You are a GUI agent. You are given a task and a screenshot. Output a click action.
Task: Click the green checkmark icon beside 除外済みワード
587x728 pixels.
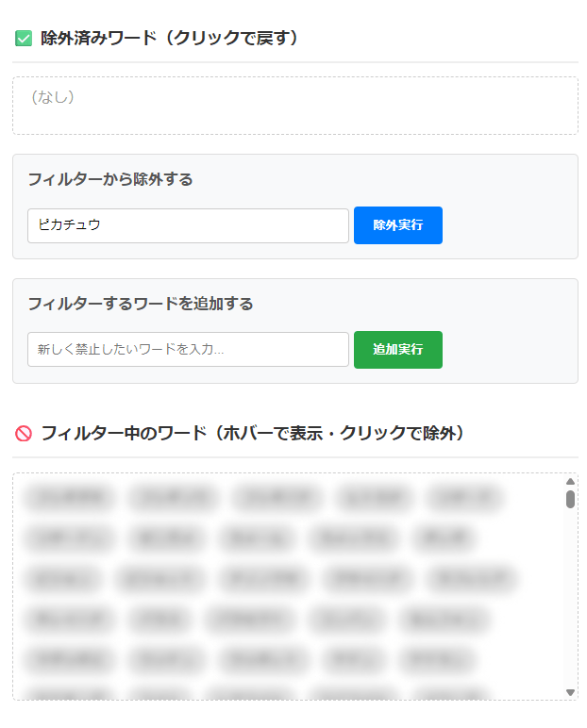[24, 39]
